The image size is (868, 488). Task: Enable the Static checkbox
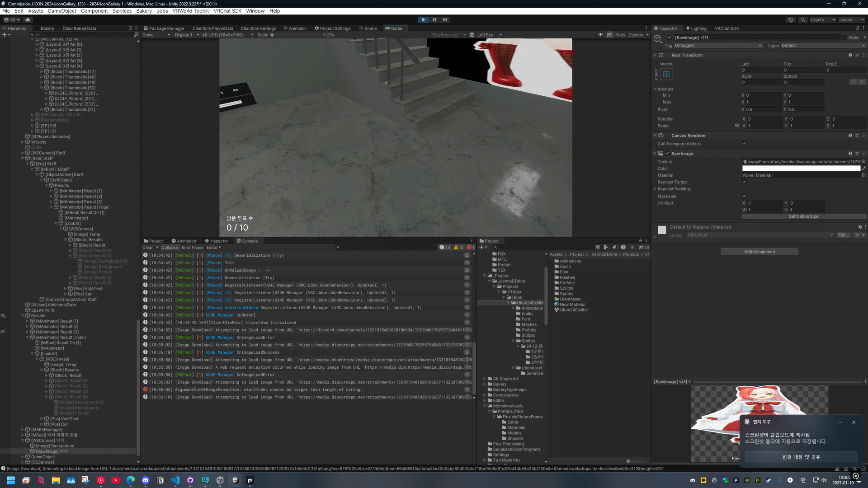click(844, 38)
